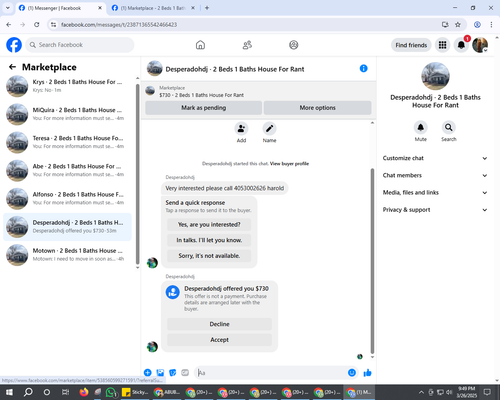This screenshot has height=400, width=500.
Task: Open Windows Start menu
Action: tap(9, 392)
